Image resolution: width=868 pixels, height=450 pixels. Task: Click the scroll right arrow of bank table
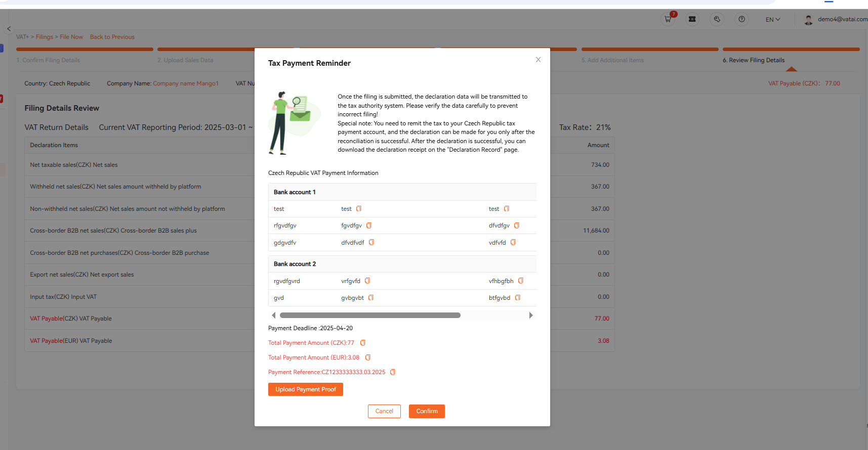[x=531, y=316]
